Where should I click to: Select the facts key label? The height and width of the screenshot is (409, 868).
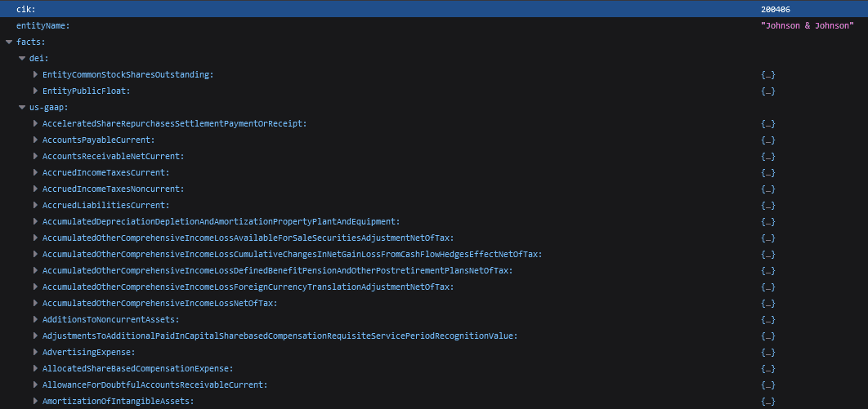click(x=31, y=42)
